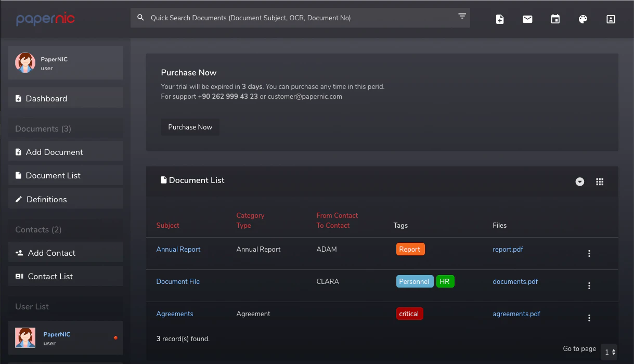Open the color palette theme icon
The width and height of the screenshot is (634, 364).
pos(583,19)
